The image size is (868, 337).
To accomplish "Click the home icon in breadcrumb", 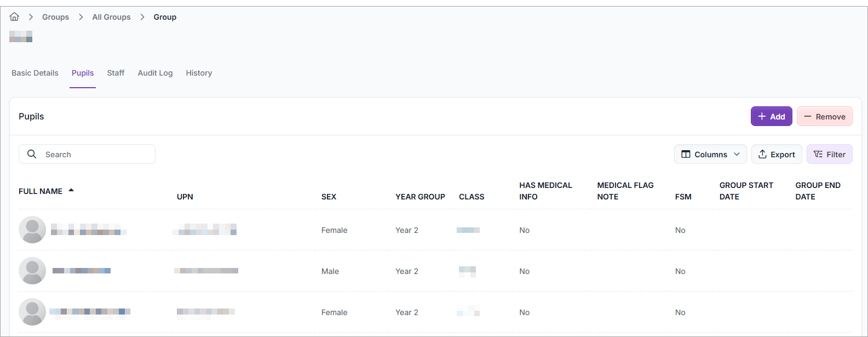I will click(14, 17).
